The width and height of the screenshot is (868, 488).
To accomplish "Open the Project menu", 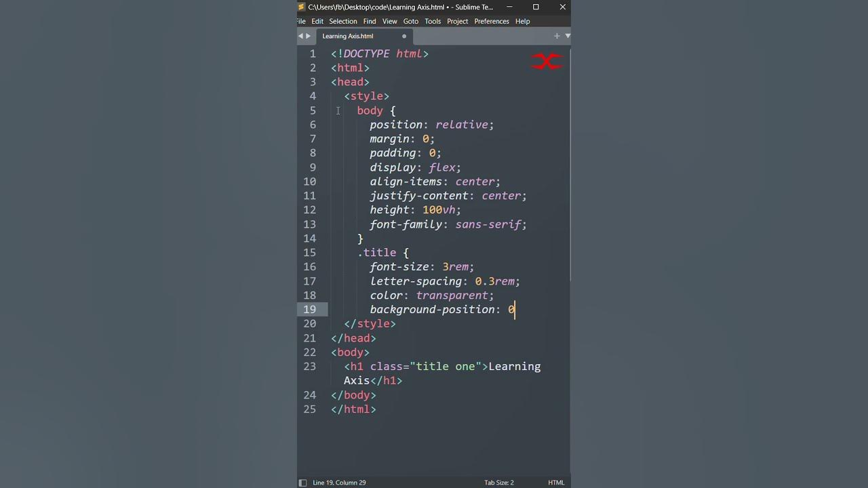I will 458,21.
